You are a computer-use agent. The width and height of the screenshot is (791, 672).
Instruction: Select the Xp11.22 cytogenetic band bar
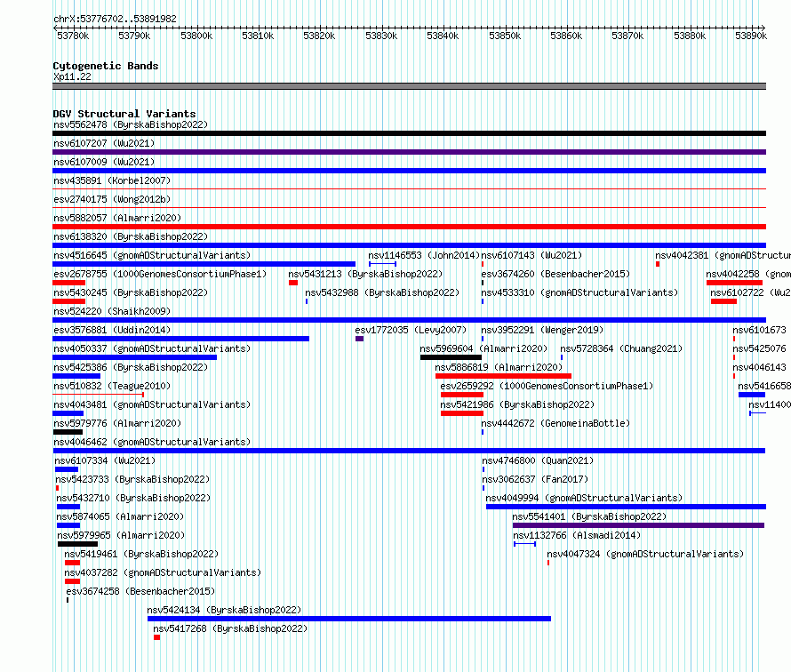click(x=409, y=86)
